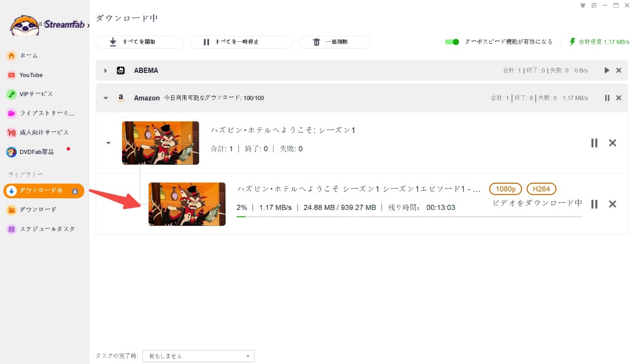Click the episode 1 thumbnail
The image size is (632, 364).
coord(187,204)
